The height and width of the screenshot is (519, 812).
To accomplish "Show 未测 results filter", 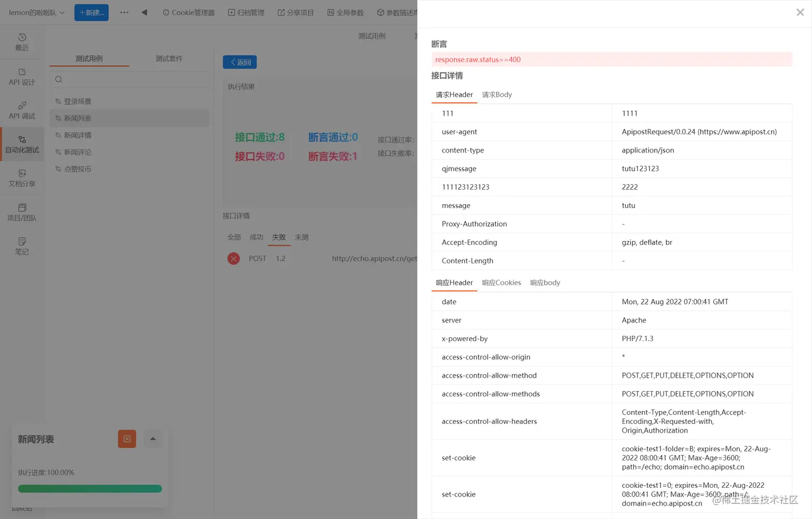I will [302, 237].
